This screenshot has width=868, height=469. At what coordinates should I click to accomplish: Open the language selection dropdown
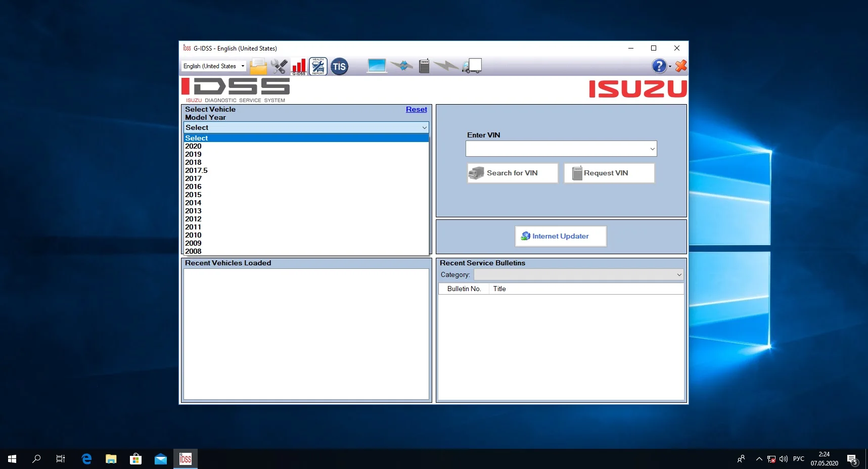click(x=243, y=66)
